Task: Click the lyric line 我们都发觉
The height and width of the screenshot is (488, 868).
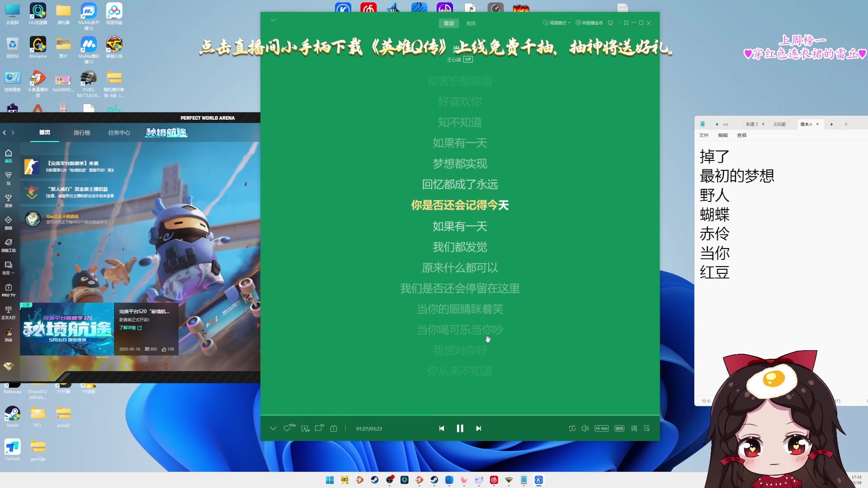Action: pos(460,247)
